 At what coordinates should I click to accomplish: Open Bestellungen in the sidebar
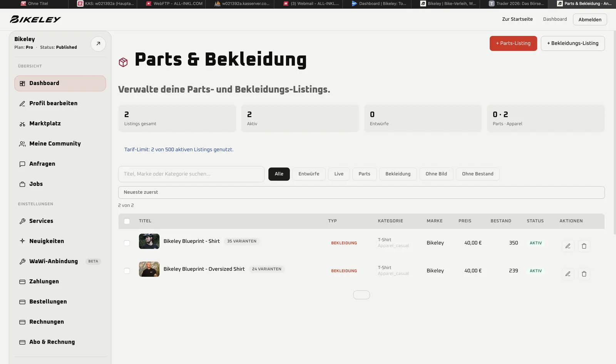click(60, 302)
